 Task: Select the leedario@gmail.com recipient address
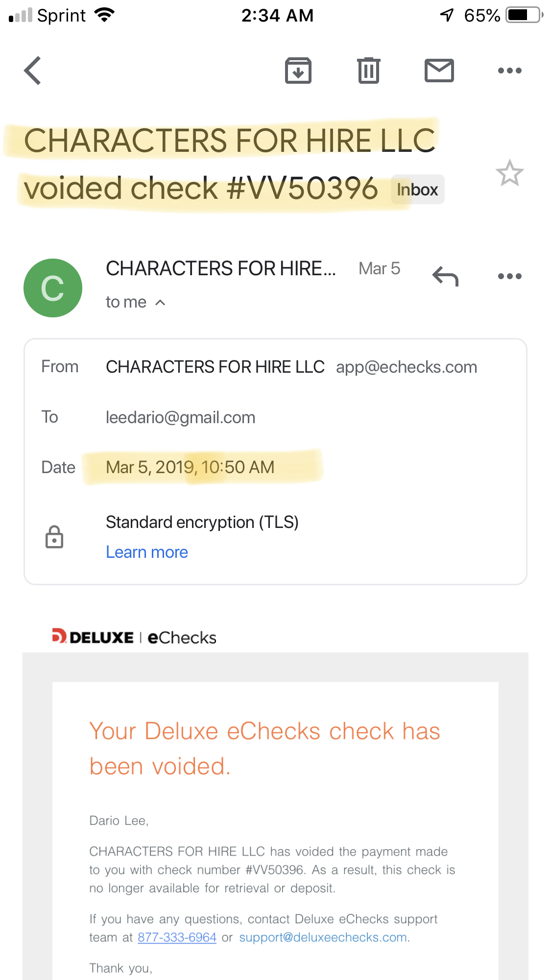pyautogui.click(x=180, y=418)
